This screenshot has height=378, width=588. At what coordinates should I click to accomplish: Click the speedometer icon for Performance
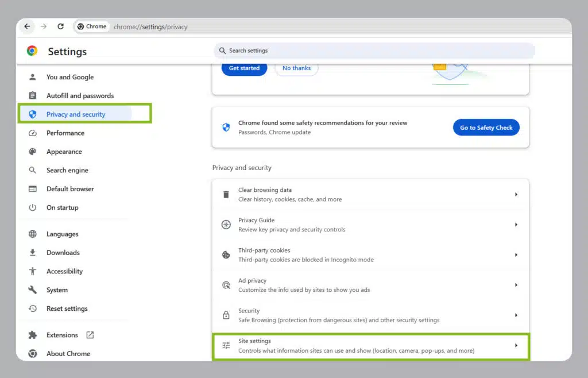[x=33, y=133]
